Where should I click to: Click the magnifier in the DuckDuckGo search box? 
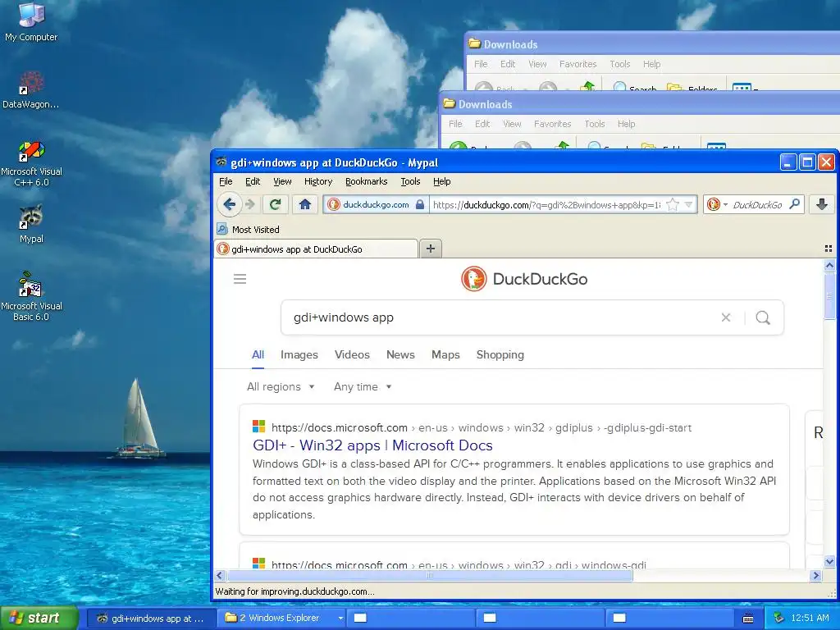pyautogui.click(x=795, y=204)
